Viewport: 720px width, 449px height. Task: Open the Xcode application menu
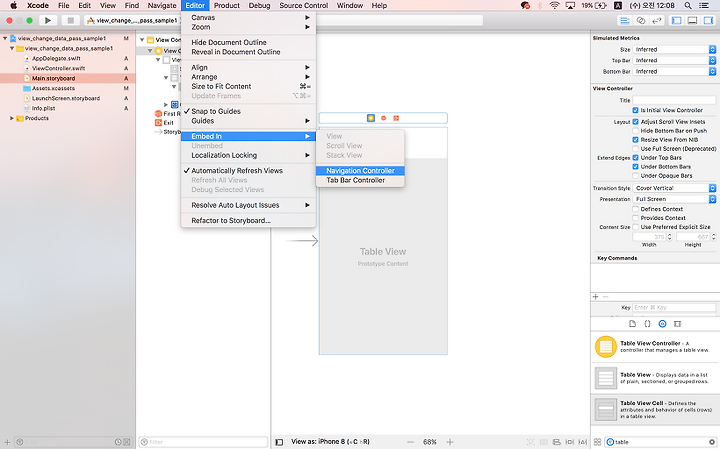click(38, 6)
